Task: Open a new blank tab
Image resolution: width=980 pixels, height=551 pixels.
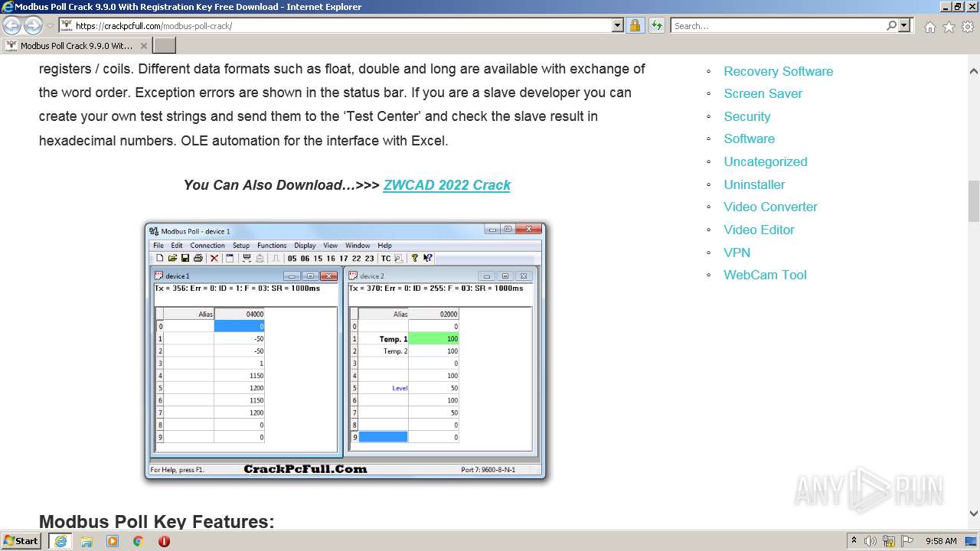Action: pyautogui.click(x=165, y=45)
